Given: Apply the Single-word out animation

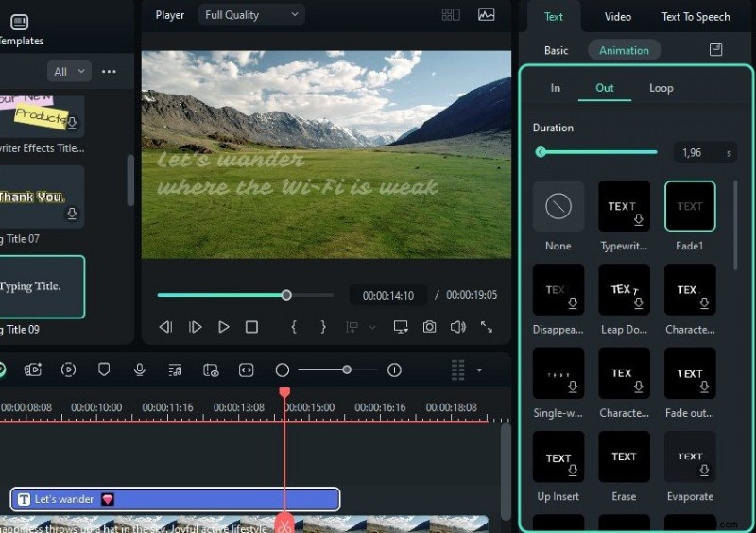Looking at the screenshot, I should (558, 373).
